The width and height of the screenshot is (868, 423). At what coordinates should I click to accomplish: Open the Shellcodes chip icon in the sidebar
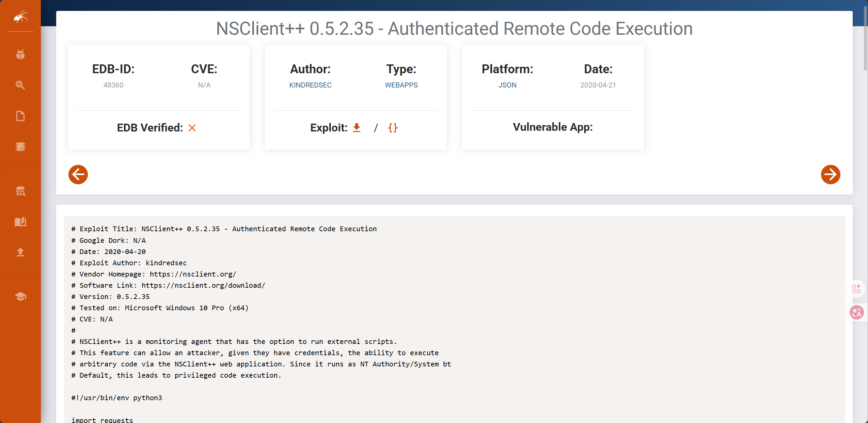(x=20, y=147)
